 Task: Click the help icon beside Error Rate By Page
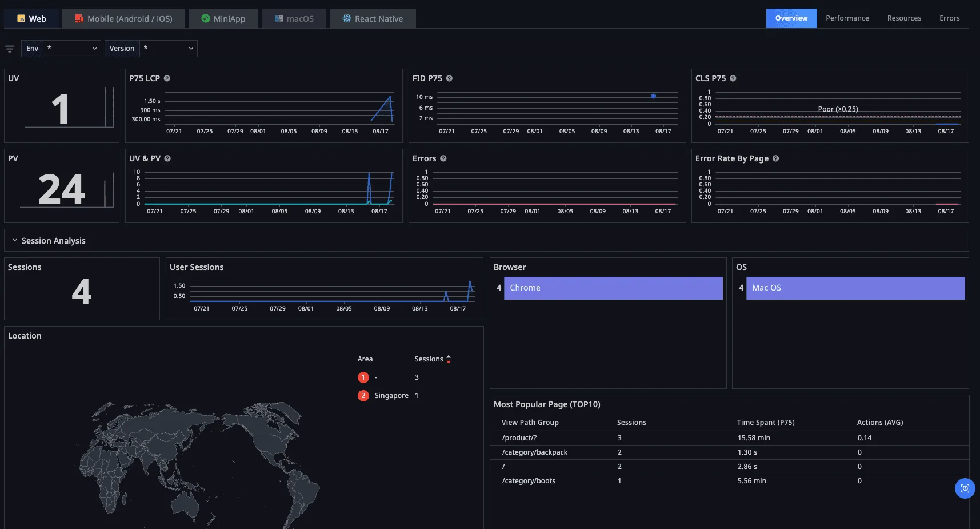click(x=775, y=158)
